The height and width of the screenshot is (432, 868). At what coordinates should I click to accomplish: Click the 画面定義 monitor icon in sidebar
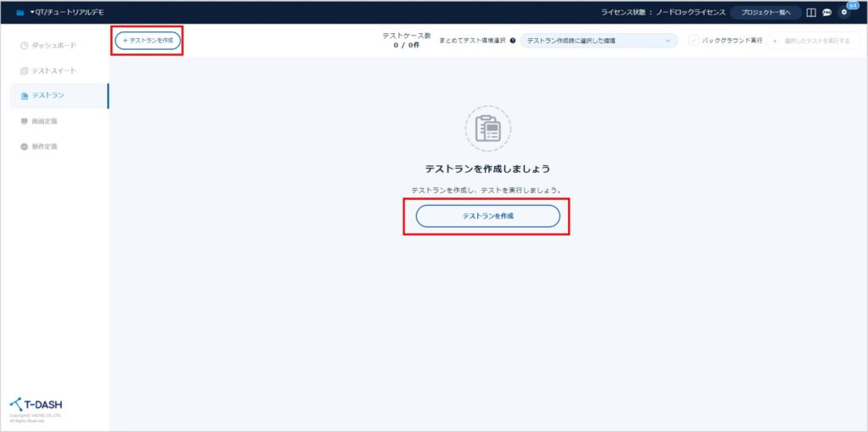25,121
